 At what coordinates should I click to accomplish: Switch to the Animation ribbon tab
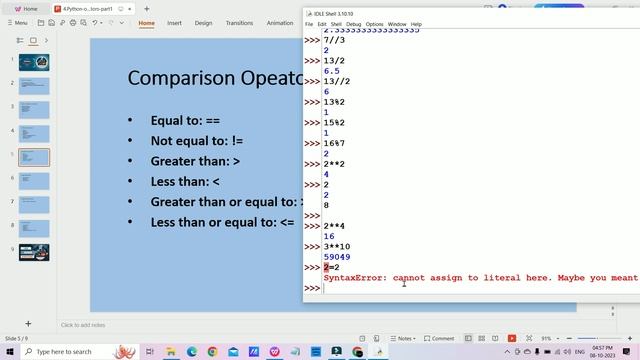280,23
